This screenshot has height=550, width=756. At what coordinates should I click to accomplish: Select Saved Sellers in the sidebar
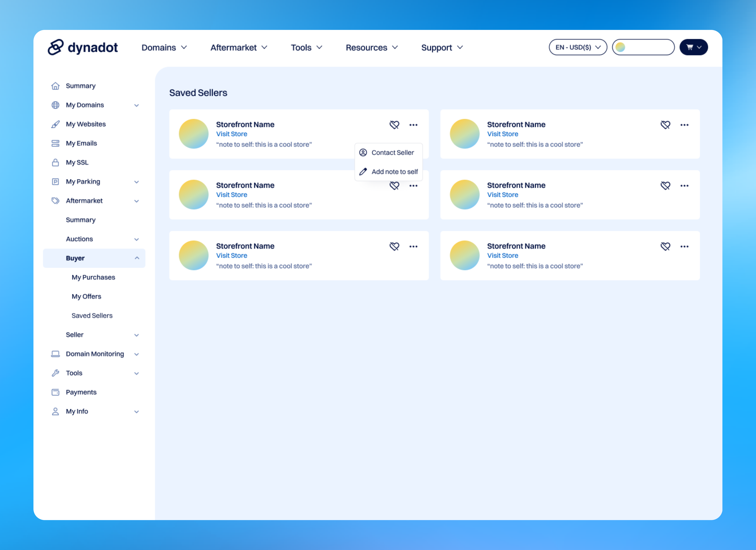pos(92,316)
